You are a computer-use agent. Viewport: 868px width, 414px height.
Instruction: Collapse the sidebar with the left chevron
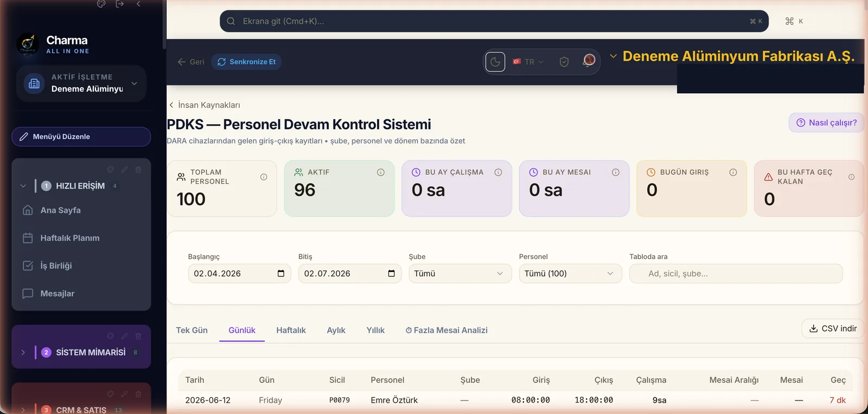coord(138,4)
